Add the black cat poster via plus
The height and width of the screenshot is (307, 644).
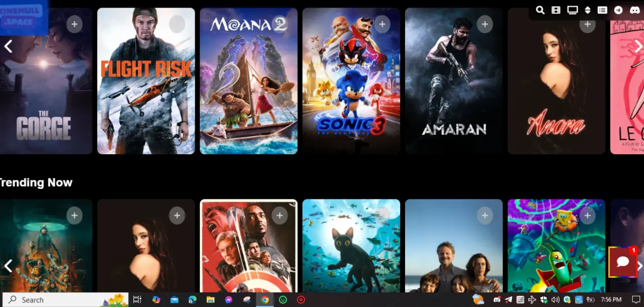point(382,216)
